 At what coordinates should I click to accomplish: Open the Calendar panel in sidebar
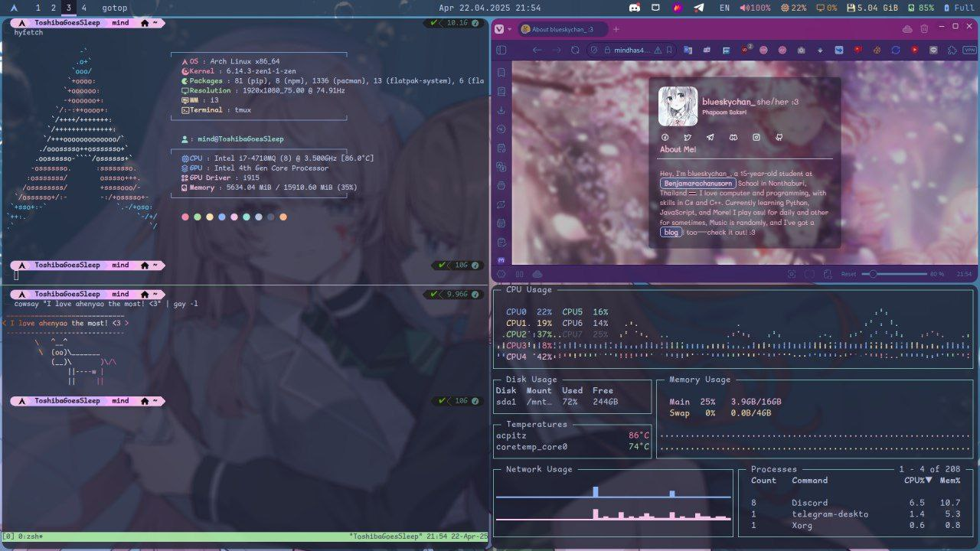501,223
